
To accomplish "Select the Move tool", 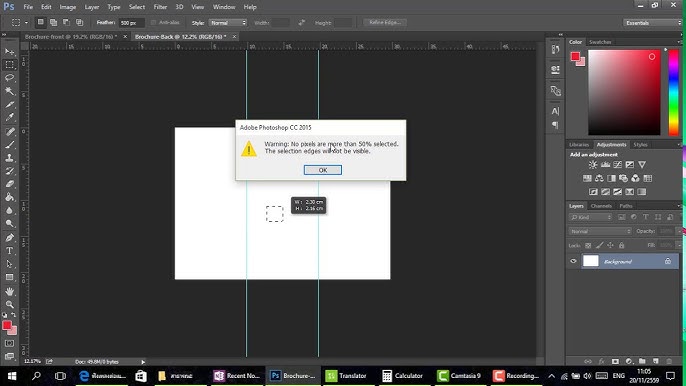I will tap(9, 52).
